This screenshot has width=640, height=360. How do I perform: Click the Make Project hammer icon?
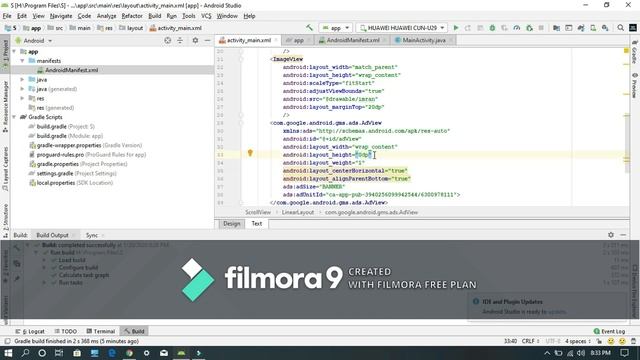pyautogui.click(x=309, y=28)
